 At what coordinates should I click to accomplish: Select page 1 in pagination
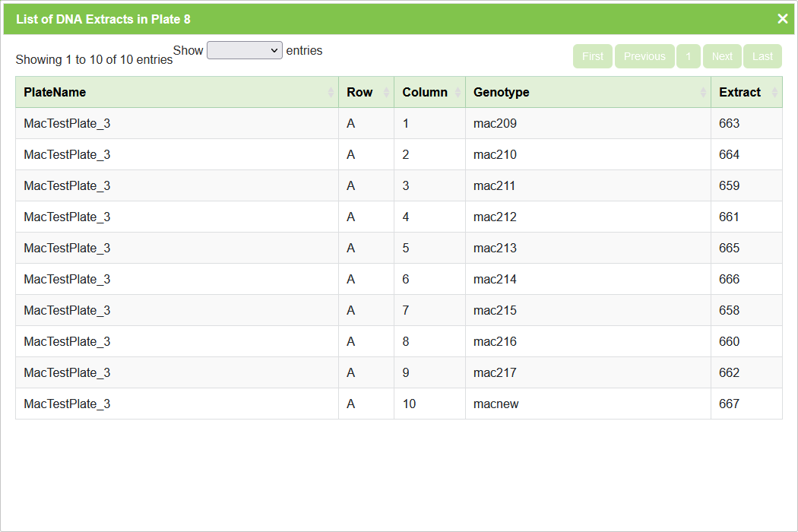(x=689, y=56)
